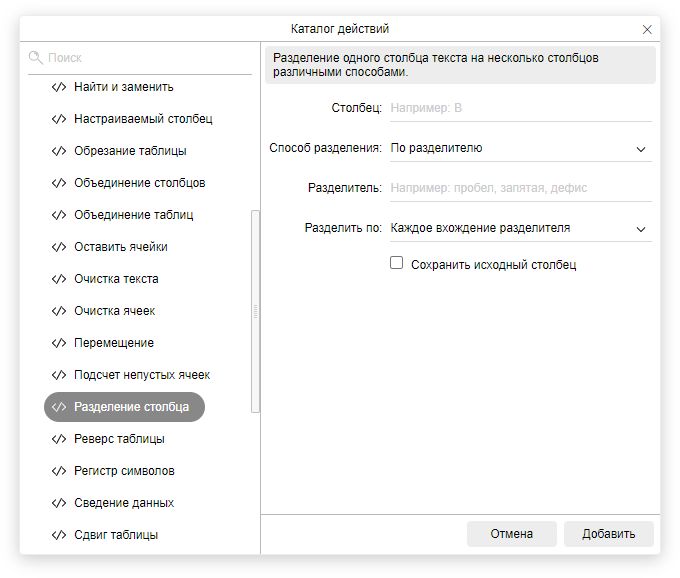Click the code icon next to Перемещение
Image resolution: width=680 pixels, height=578 pixels.
[59, 343]
